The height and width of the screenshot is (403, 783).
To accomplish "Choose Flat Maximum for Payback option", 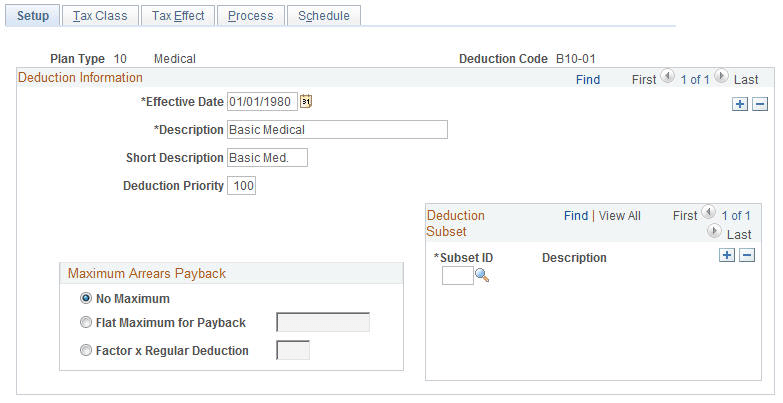I will pyautogui.click(x=87, y=322).
